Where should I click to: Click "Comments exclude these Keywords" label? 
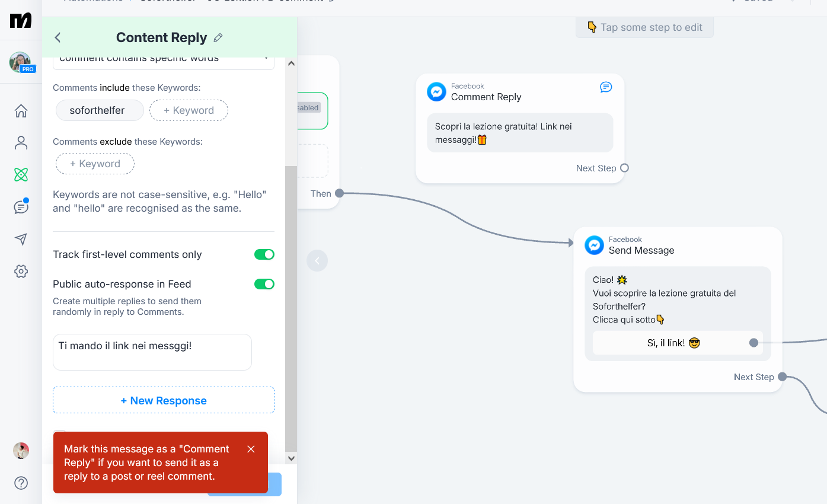pos(127,142)
